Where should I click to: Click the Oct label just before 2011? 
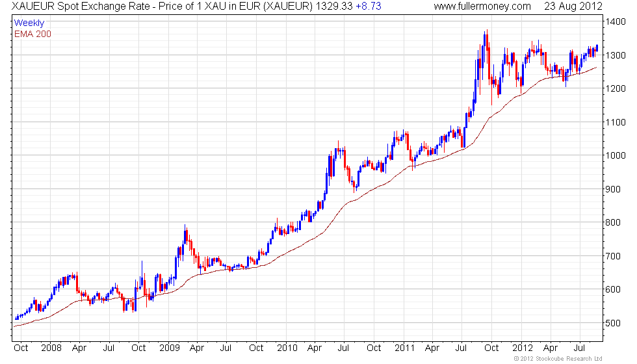pos(374,348)
